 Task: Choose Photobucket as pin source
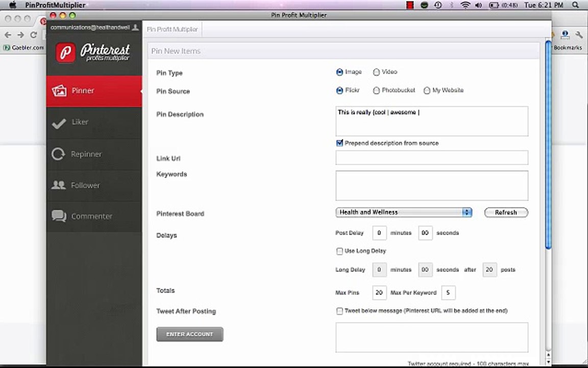click(376, 90)
